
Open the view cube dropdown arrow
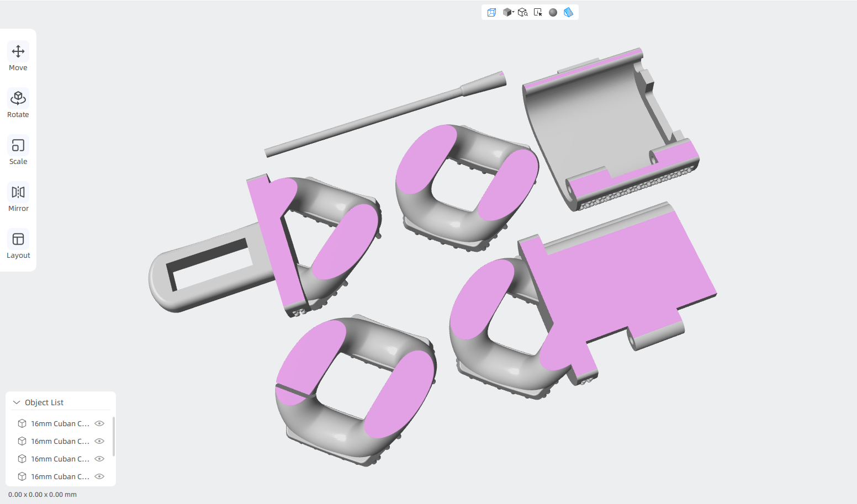pyautogui.click(x=513, y=12)
